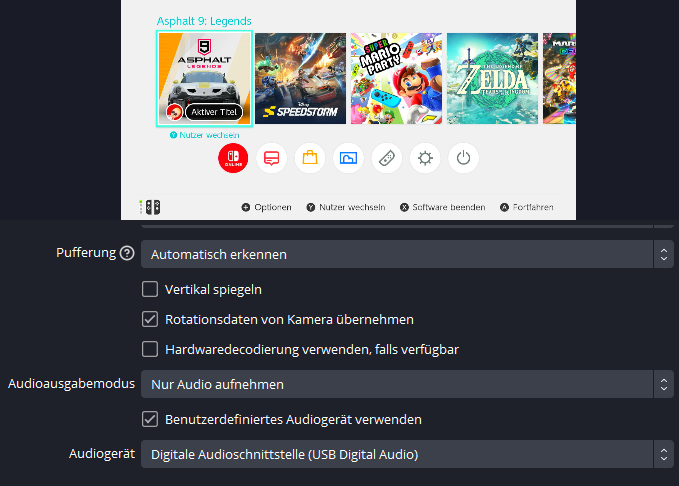Viewport: 679px width, 486px height.
Task: Click the Joy-Con controller status icon
Action: pyautogui.click(x=150, y=207)
